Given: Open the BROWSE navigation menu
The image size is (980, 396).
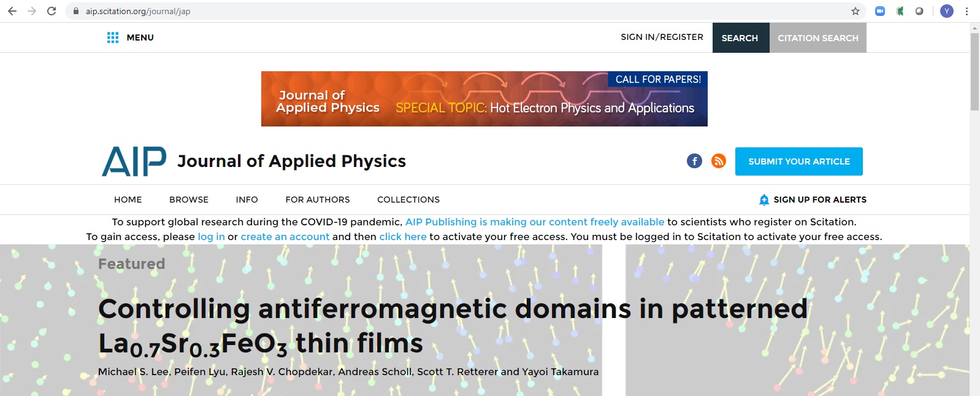Looking at the screenshot, I should point(189,200).
